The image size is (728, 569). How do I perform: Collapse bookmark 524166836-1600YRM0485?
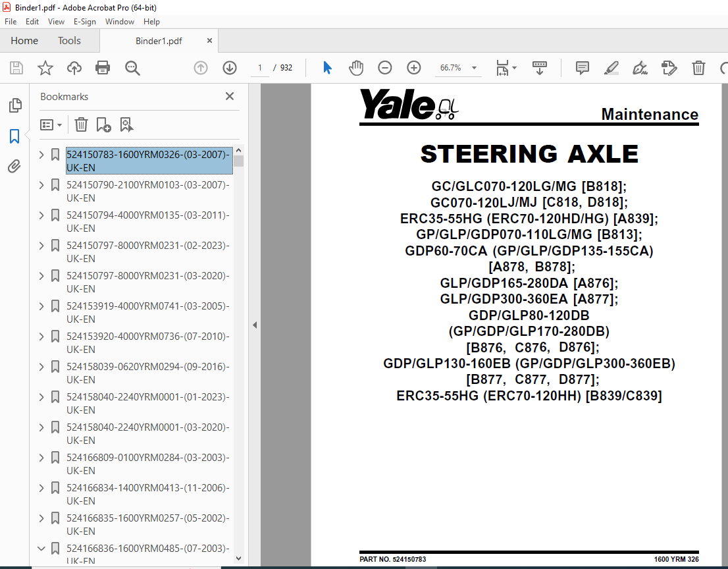[41, 549]
